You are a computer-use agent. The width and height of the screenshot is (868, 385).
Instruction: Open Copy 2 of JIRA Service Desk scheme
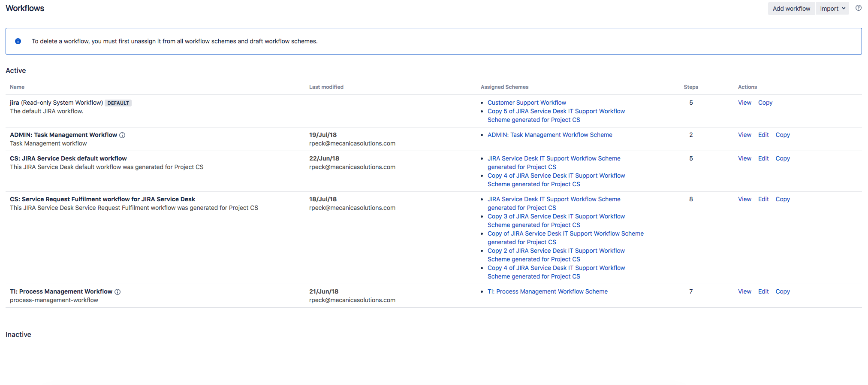(x=556, y=255)
